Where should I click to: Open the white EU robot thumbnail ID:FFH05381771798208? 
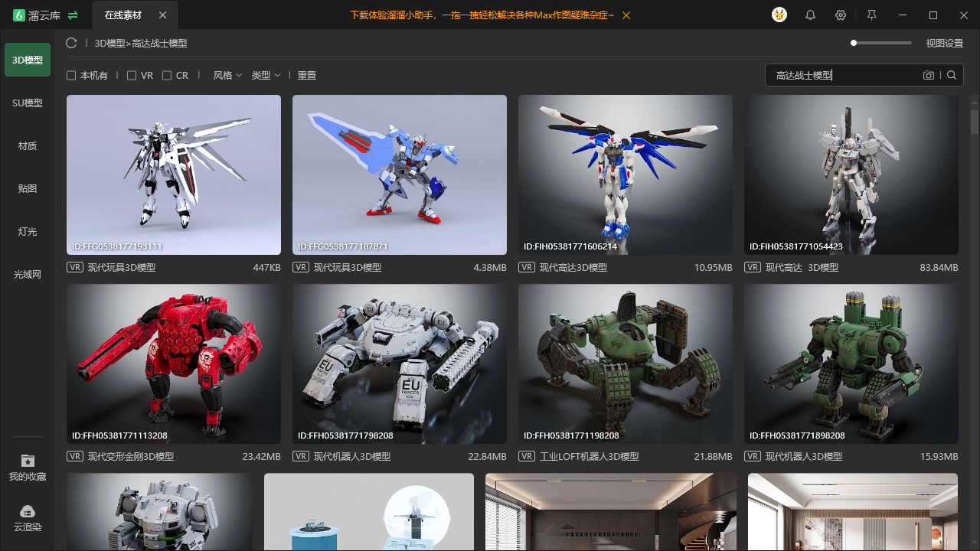pos(400,364)
